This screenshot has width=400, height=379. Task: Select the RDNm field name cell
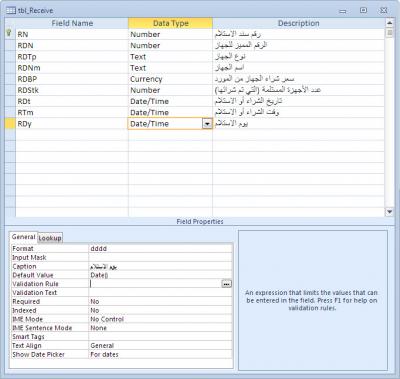coord(72,68)
